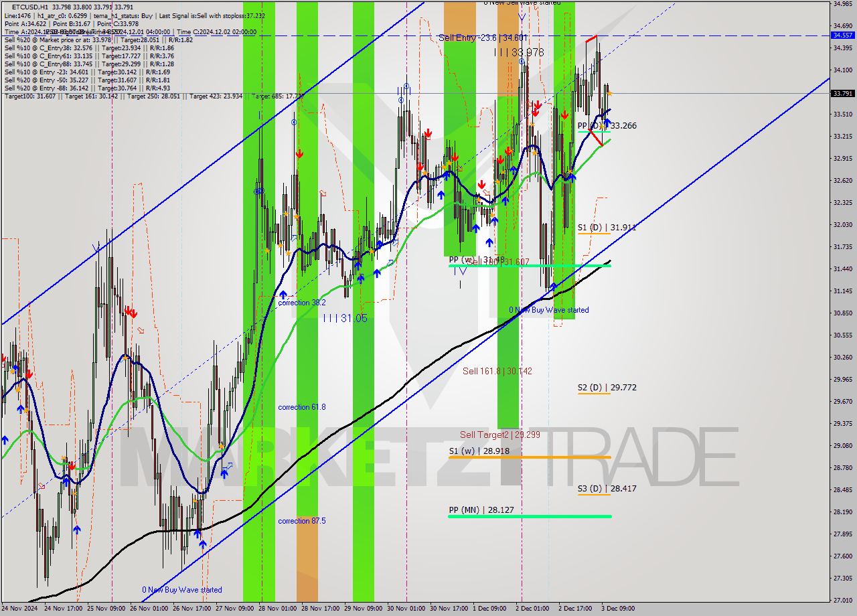857x616 pixels.
Task: Click the 'correction 38.2' label
Action: coord(303,303)
